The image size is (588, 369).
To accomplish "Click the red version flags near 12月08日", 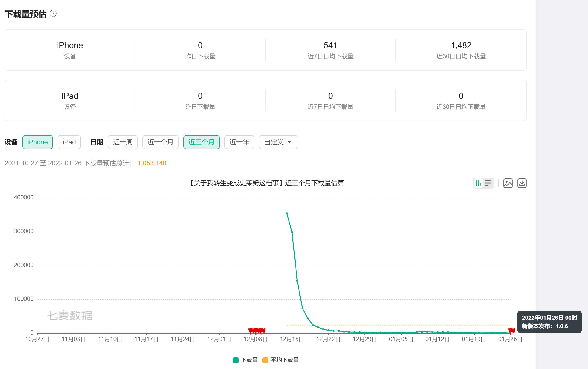I will pyautogui.click(x=257, y=331).
